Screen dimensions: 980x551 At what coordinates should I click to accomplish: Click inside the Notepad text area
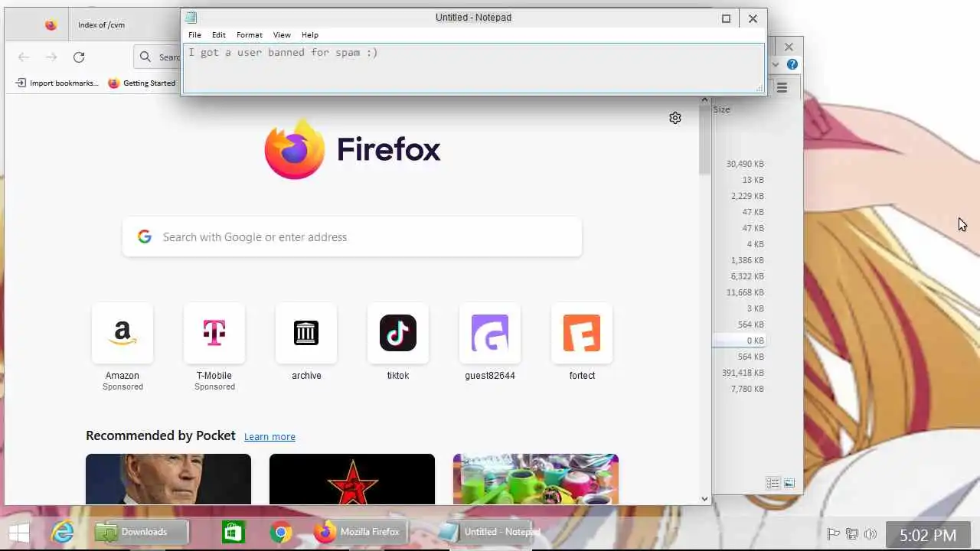pyautogui.click(x=473, y=68)
